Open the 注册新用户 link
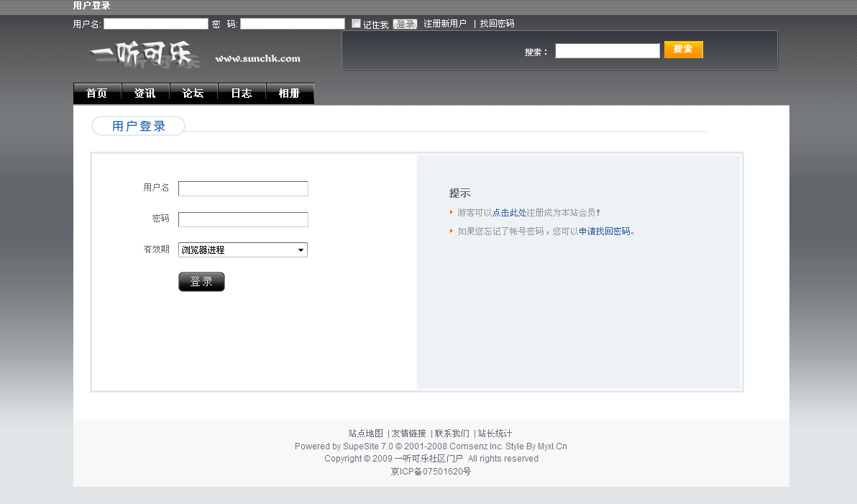The image size is (857, 504). 445,24
